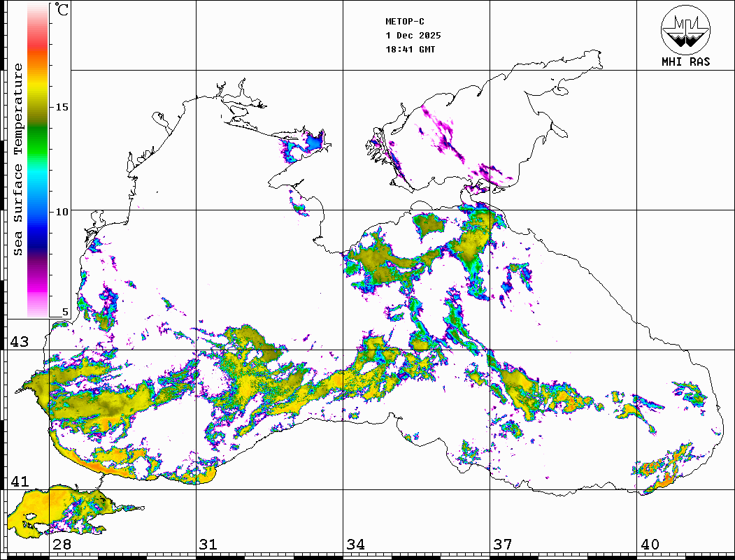Click the 'MHI RAS' text under logo

pyautogui.click(x=685, y=62)
